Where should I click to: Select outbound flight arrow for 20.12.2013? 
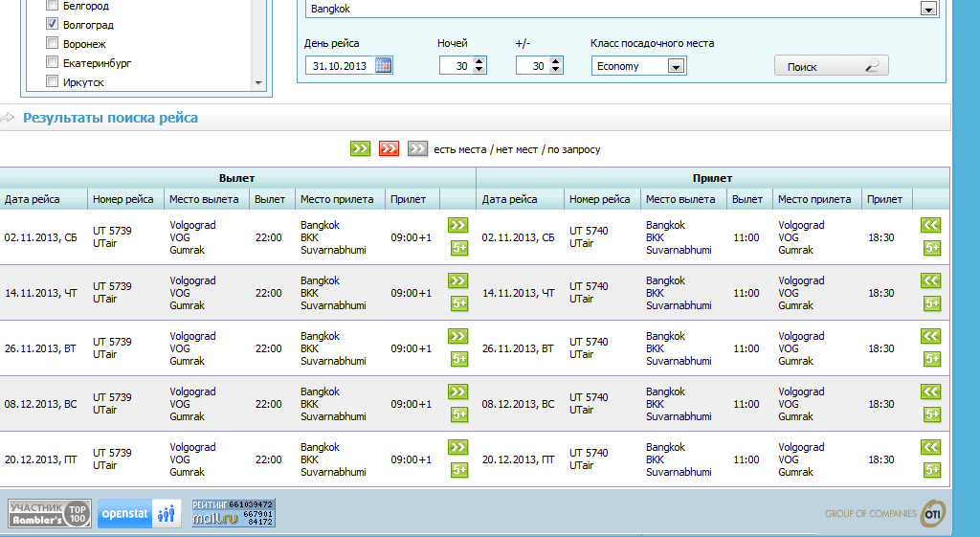[x=458, y=447]
